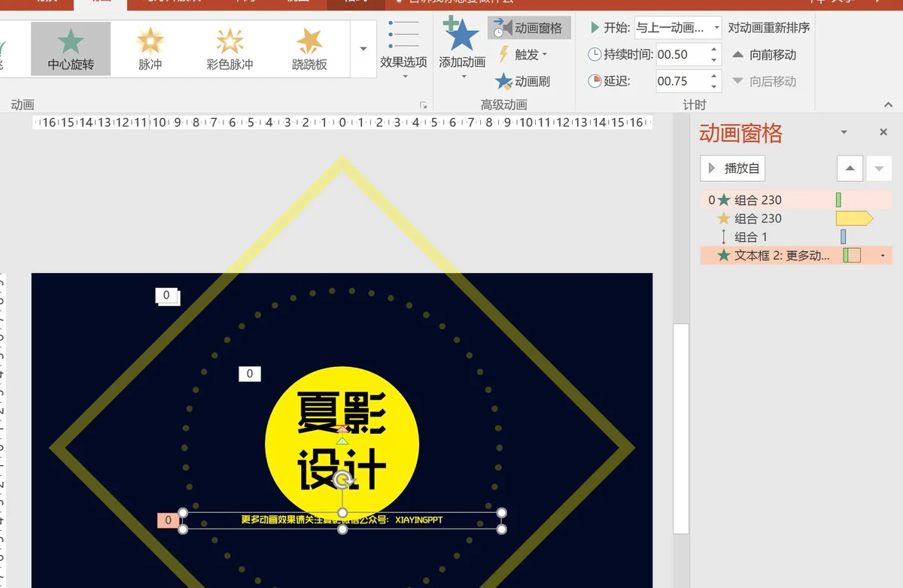The height and width of the screenshot is (588, 903).
Task: Move selected animation down with pane arrow
Action: tap(879, 168)
